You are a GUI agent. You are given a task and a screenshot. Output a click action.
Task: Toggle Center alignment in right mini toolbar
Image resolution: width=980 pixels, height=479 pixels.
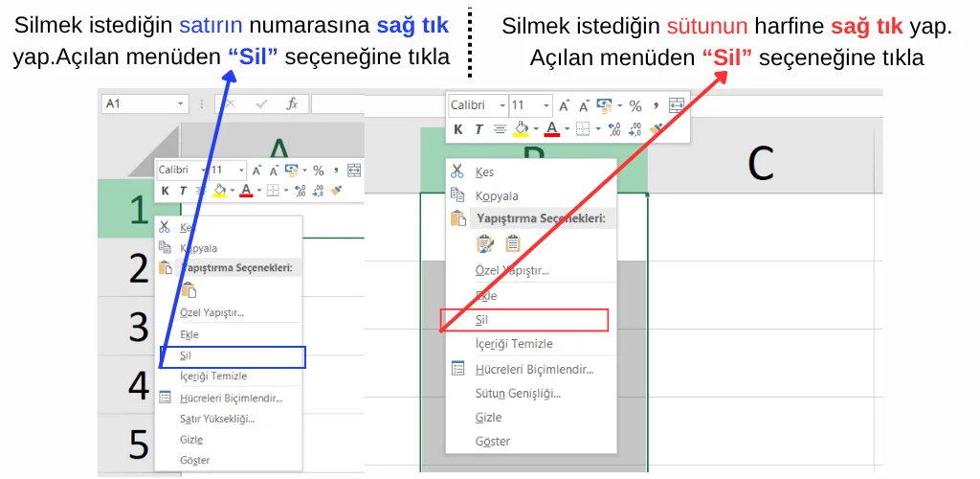(500, 128)
